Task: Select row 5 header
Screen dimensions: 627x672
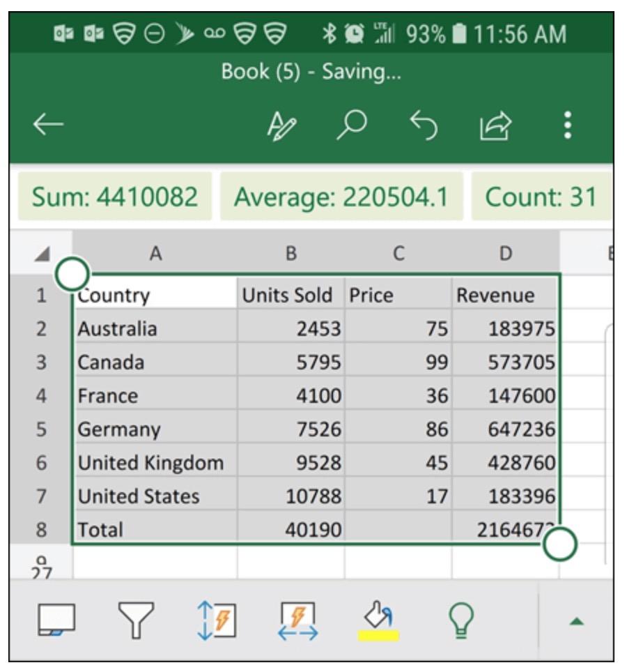Action: 41,429
